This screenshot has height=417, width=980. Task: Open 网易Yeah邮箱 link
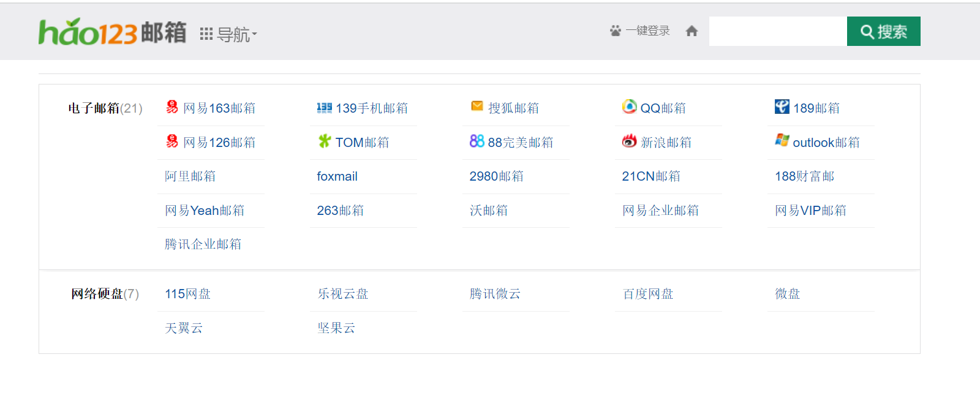click(x=205, y=211)
